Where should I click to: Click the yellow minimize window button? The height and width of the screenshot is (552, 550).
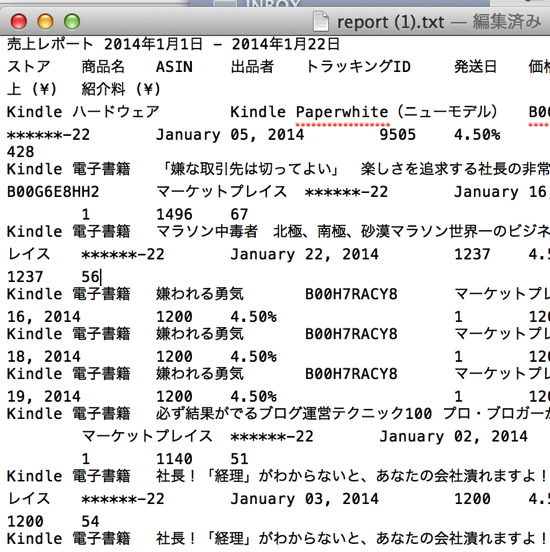[45, 21]
